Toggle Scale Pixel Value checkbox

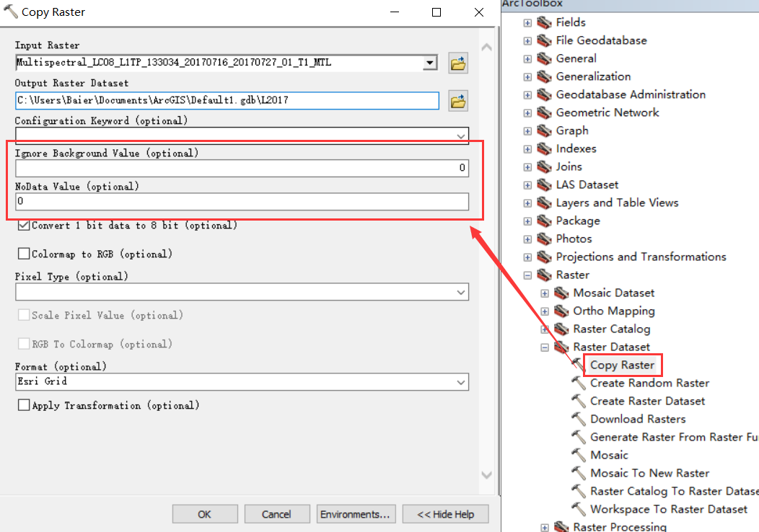point(24,315)
